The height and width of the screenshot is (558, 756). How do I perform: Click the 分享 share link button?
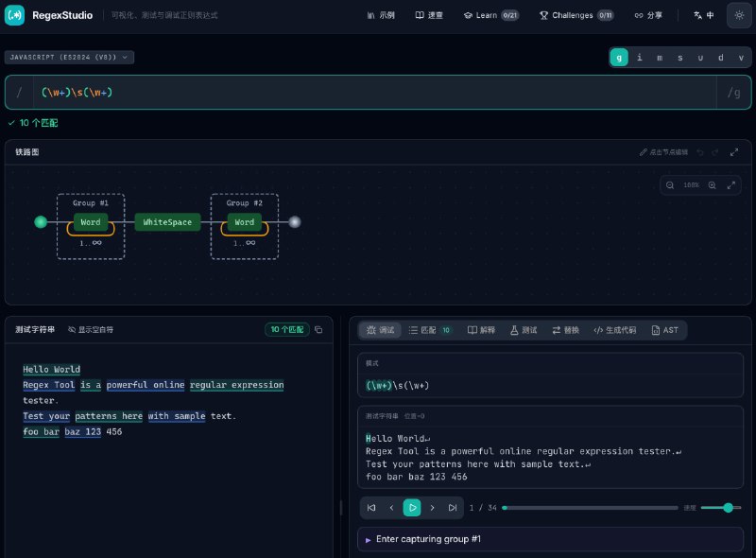point(648,15)
